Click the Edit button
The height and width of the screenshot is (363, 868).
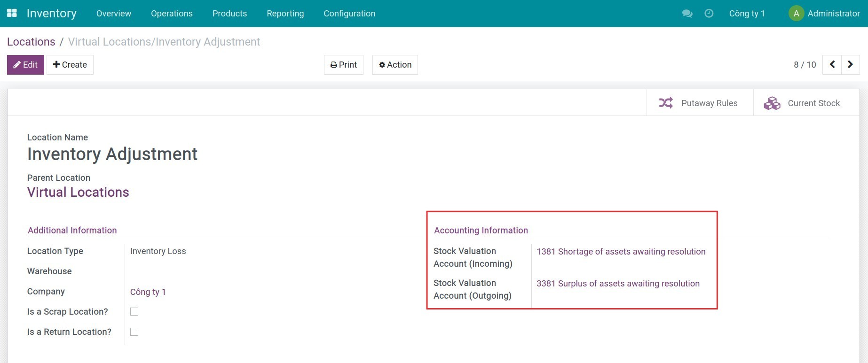[25, 65]
